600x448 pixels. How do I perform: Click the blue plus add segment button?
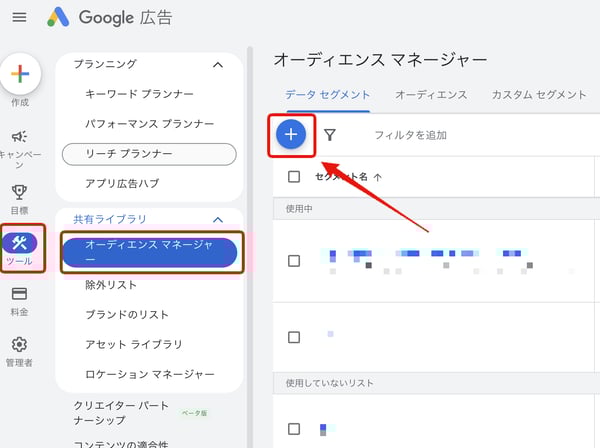pyautogui.click(x=292, y=134)
